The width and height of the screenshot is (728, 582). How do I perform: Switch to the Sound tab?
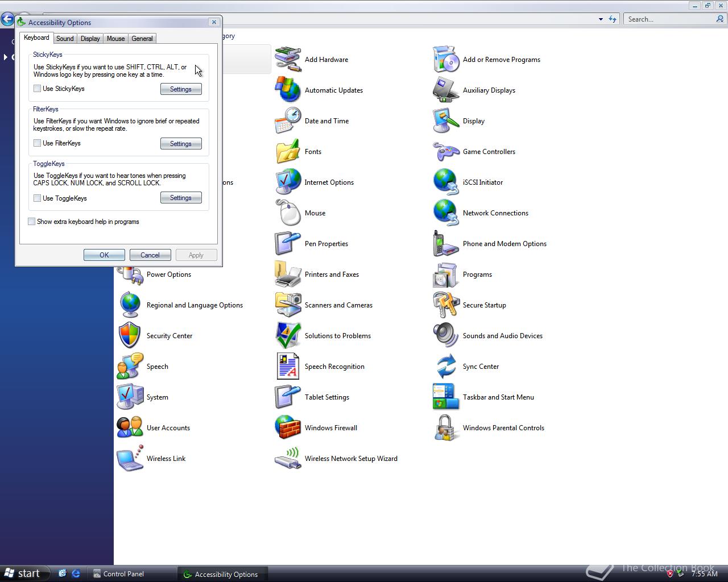65,39
